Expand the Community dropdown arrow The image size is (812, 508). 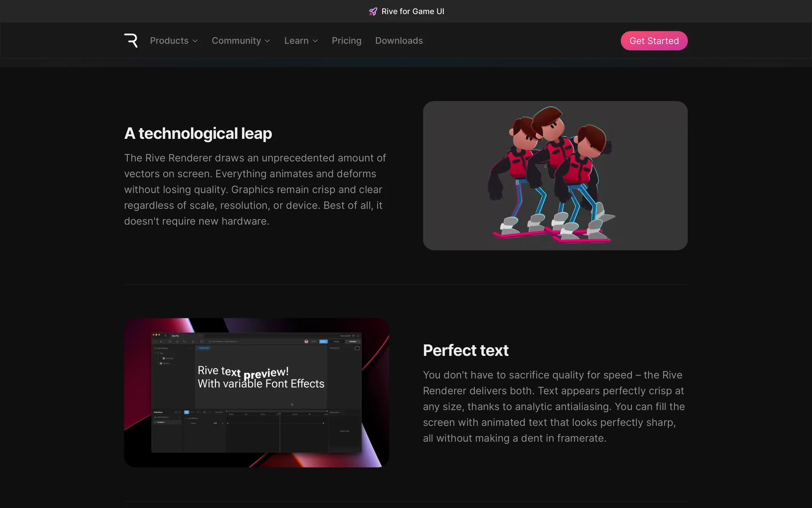pyautogui.click(x=267, y=41)
